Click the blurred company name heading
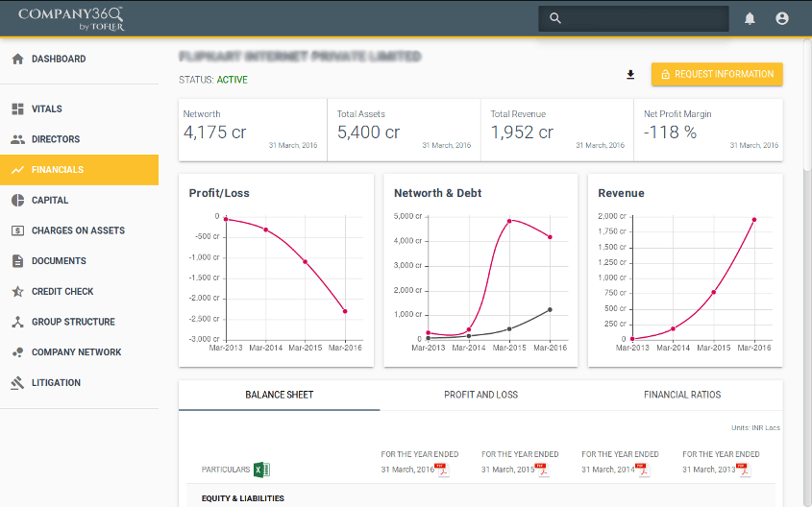Screen dimensions: 812x507 [300, 56]
